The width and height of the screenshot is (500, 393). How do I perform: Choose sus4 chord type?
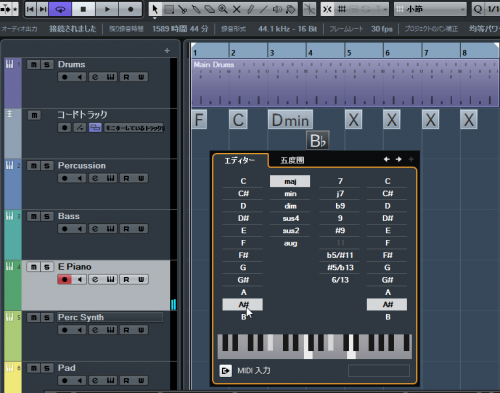pos(290,219)
